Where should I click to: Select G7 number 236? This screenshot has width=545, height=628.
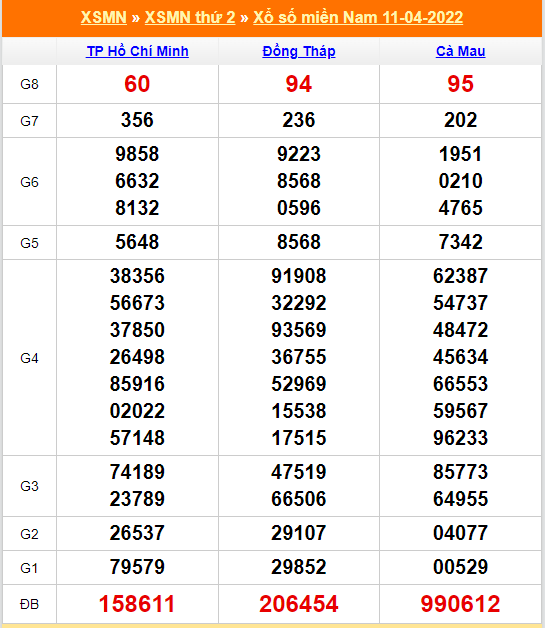tap(299, 120)
